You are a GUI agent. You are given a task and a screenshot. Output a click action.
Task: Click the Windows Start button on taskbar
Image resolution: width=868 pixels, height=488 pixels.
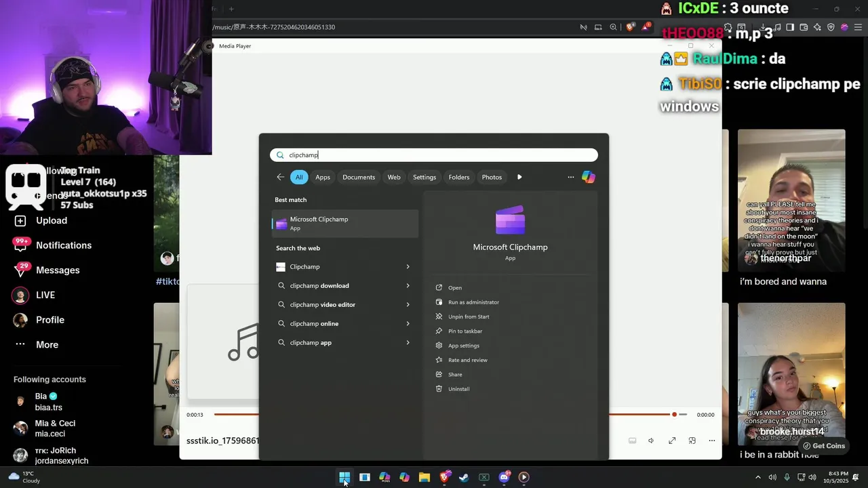coord(344,477)
